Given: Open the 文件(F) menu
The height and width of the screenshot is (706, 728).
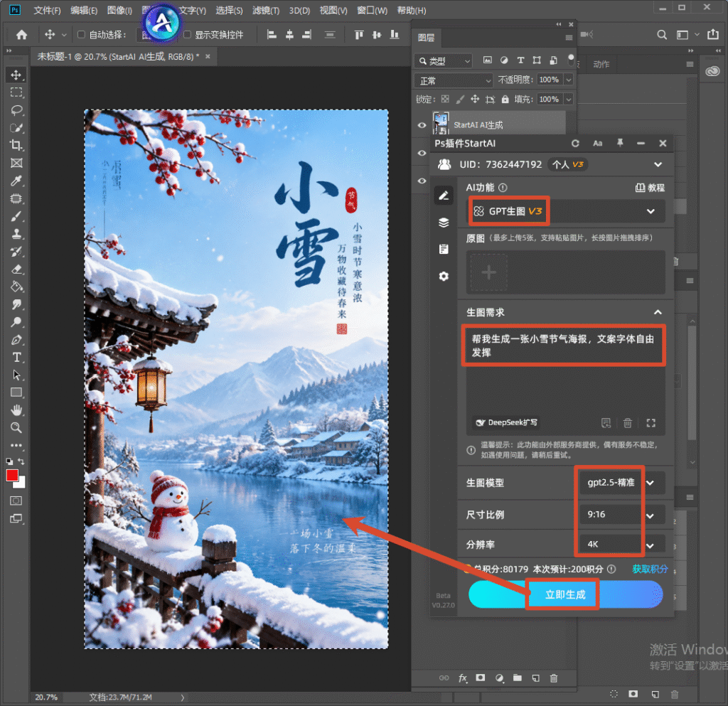Looking at the screenshot, I should coord(47,10).
